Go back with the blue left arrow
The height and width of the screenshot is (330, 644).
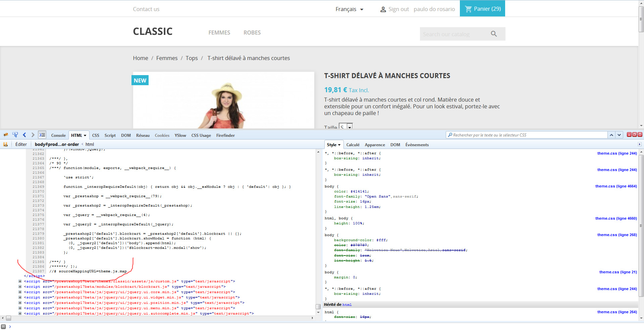click(x=24, y=135)
